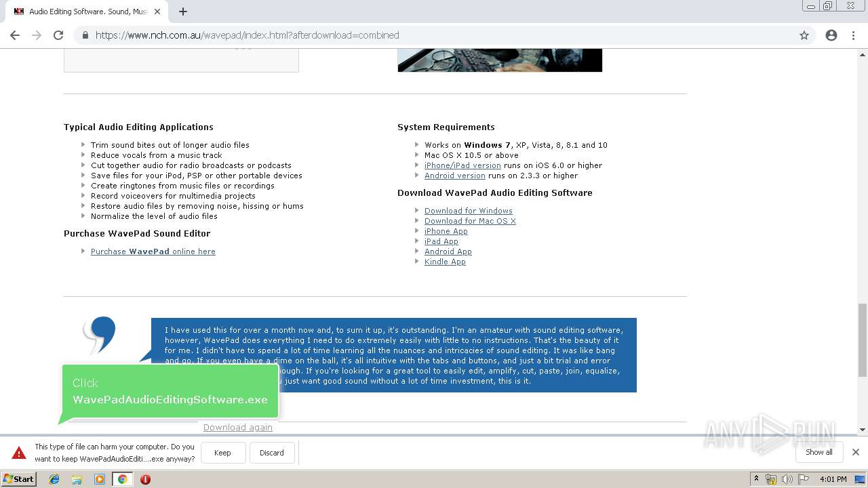Open iPhone App link
Image resolution: width=868 pixels, height=488 pixels.
click(x=446, y=231)
